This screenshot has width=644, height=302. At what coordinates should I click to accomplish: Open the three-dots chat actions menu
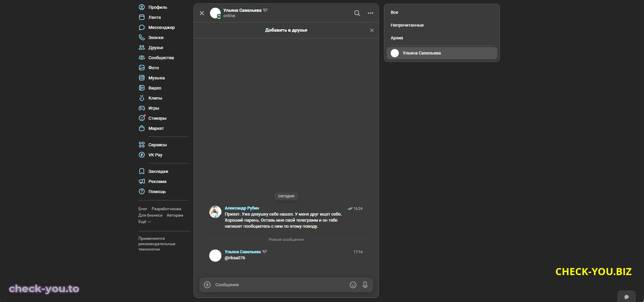(371, 13)
